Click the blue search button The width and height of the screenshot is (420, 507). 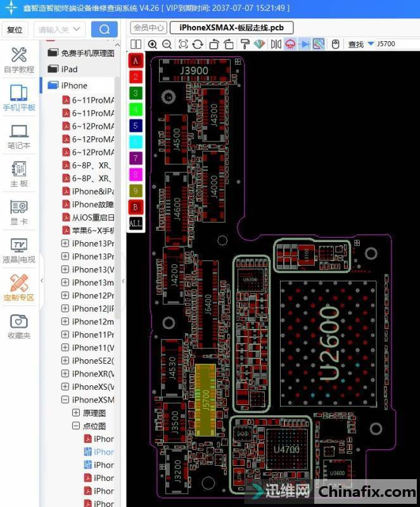point(104,29)
